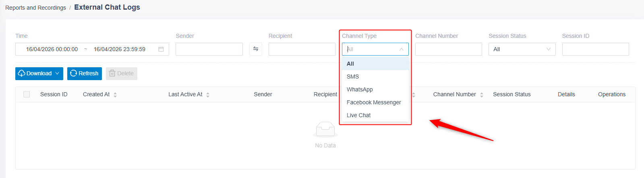The width and height of the screenshot is (644, 178).
Task: Collapse the Channel Type dropdown
Action: pos(402,49)
